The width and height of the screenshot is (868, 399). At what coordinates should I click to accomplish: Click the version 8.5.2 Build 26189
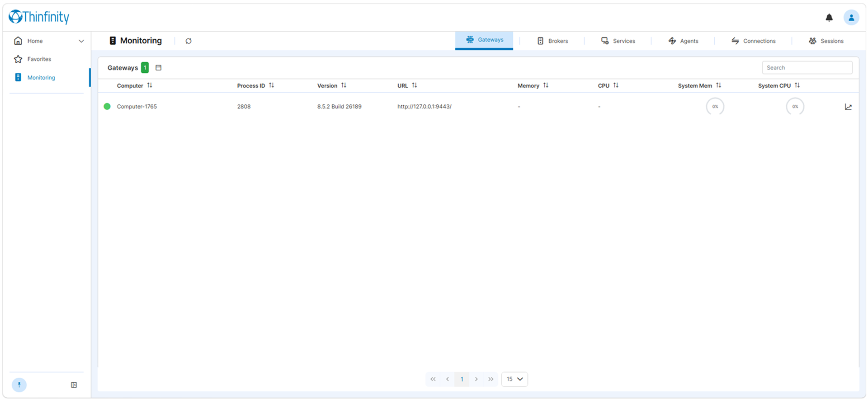pos(340,107)
